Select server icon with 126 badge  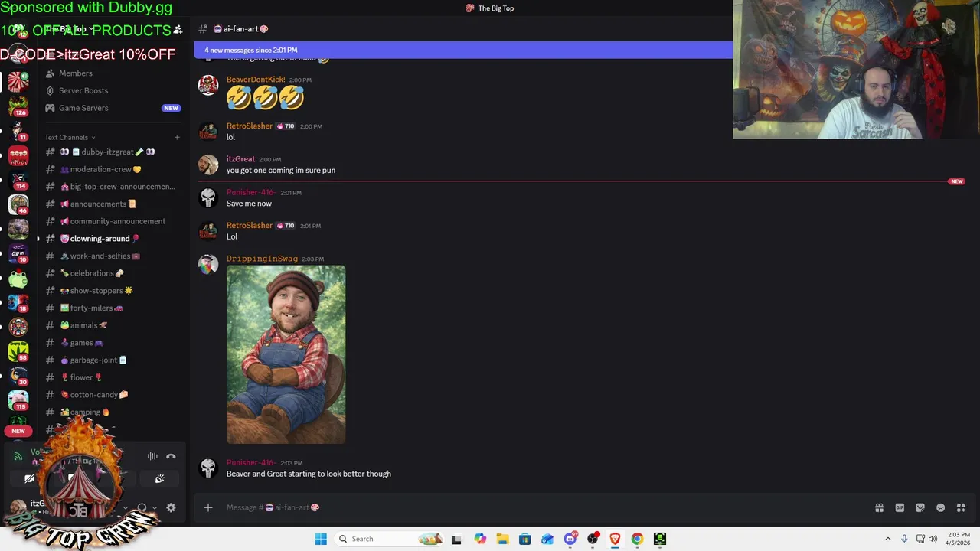click(x=18, y=106)
